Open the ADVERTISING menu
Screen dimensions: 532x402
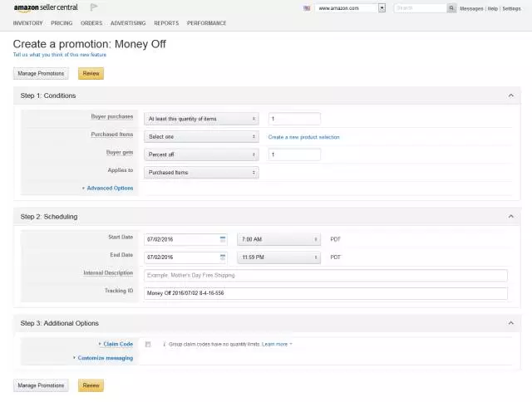click(x=128, y=23)
